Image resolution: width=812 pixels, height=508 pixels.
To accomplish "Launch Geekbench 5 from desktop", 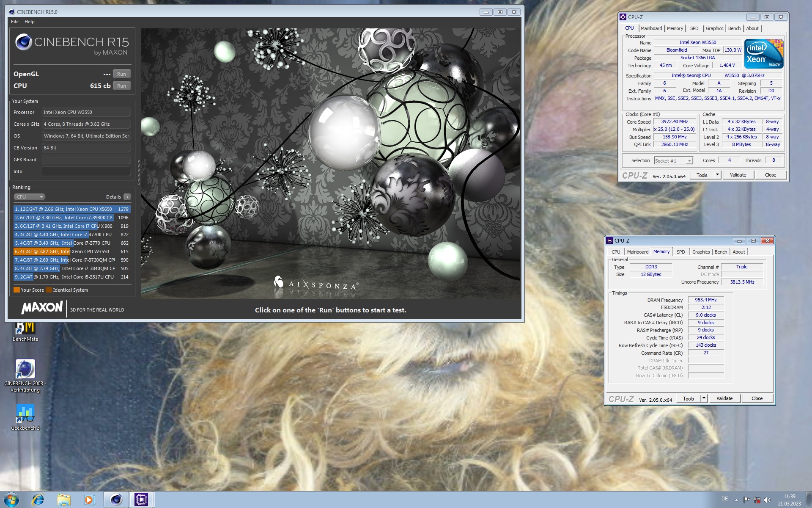I will [25, 417].
